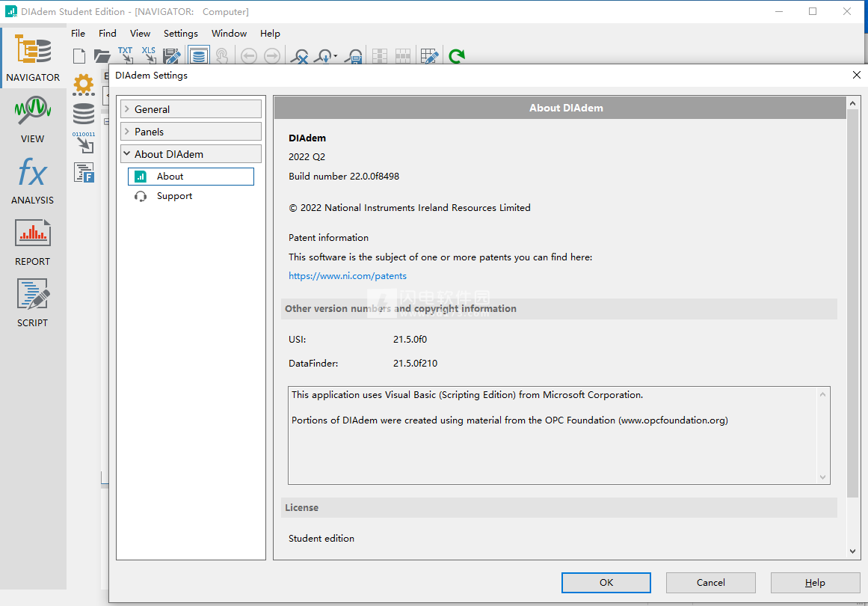Minimize the DIAdem Student Edition window
This screenshot has width=868, height=606.
(779, 11)
